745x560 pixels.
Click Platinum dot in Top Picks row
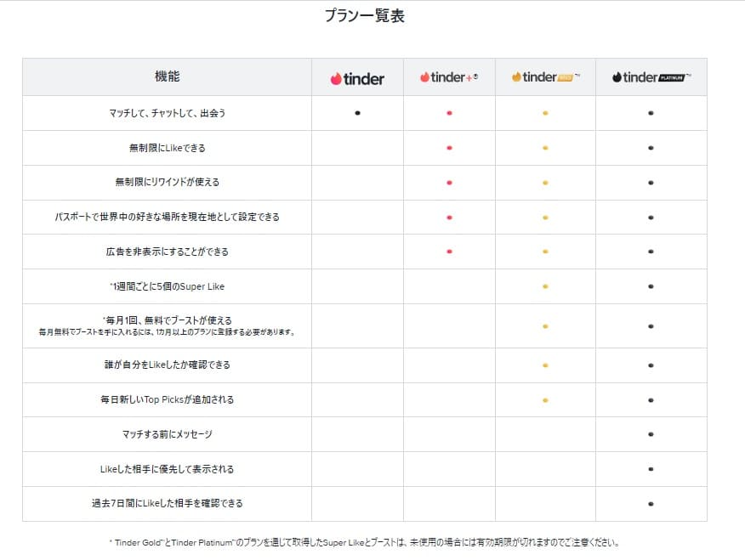pos(651,400)
